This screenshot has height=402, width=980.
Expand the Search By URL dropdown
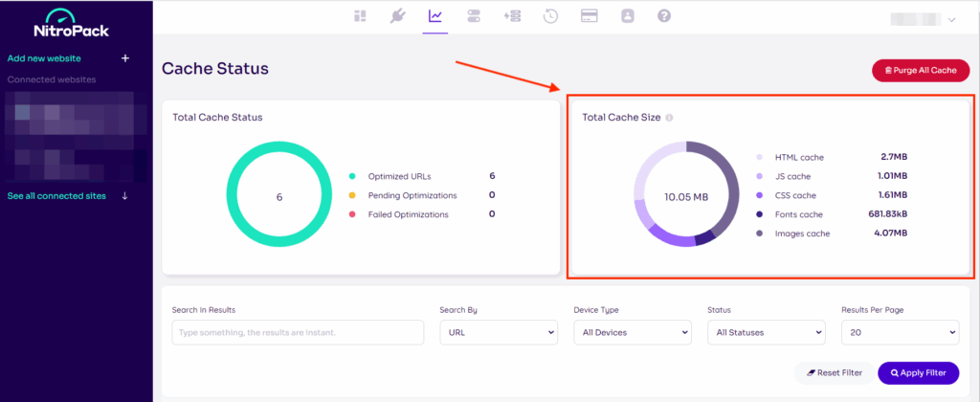(498, 332)
